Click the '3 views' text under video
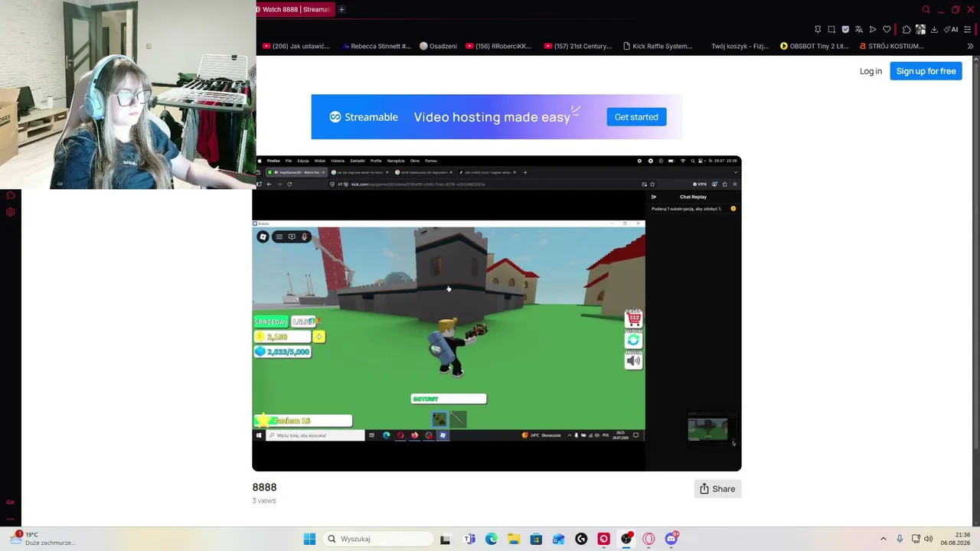This screenshot has height=551, width=980. 264,500
